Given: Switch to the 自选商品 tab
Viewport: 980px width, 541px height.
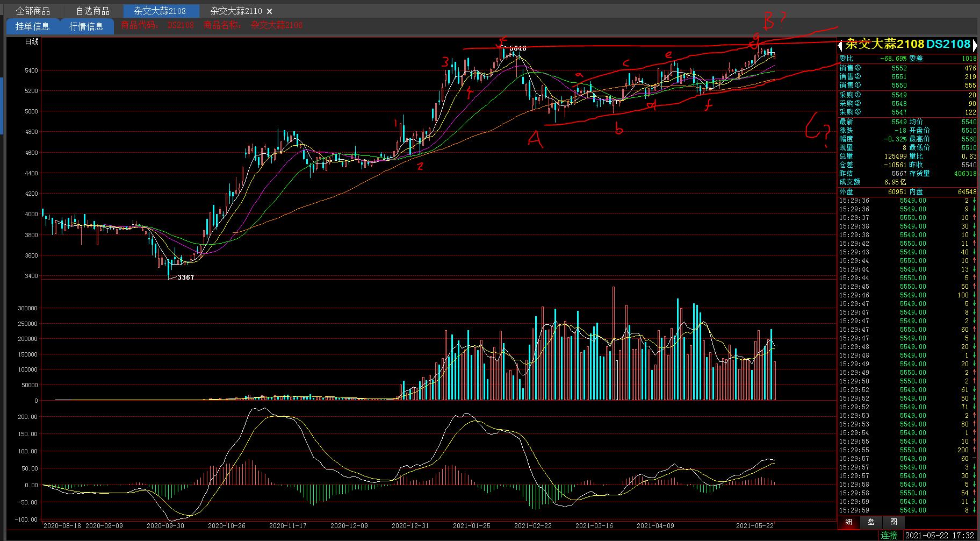Looking at the screenshot, I should pos(92,11).
